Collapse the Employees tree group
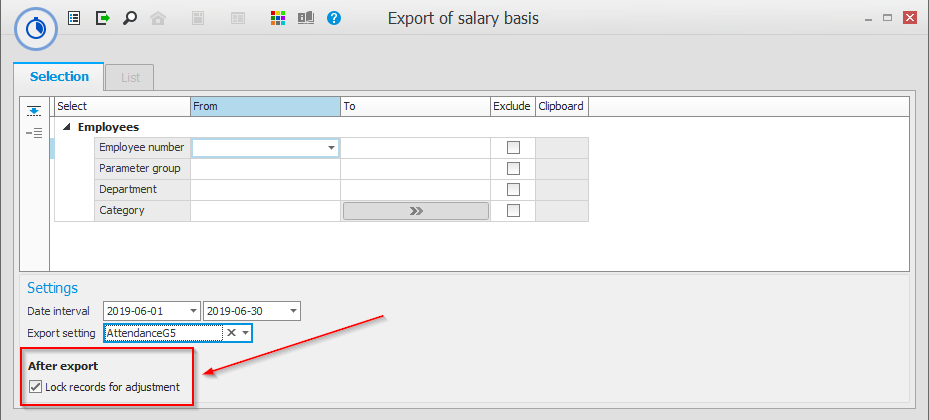 pos(67,128)
